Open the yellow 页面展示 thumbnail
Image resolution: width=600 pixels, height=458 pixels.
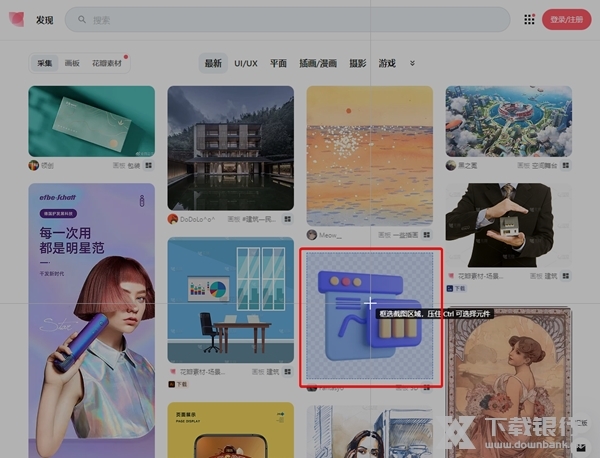click(x=231, y=430)
